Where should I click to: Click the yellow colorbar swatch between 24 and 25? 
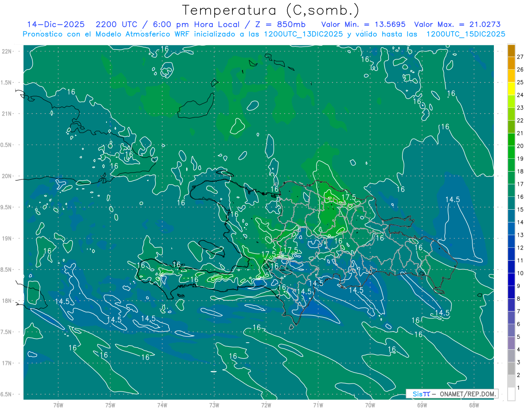511,89
